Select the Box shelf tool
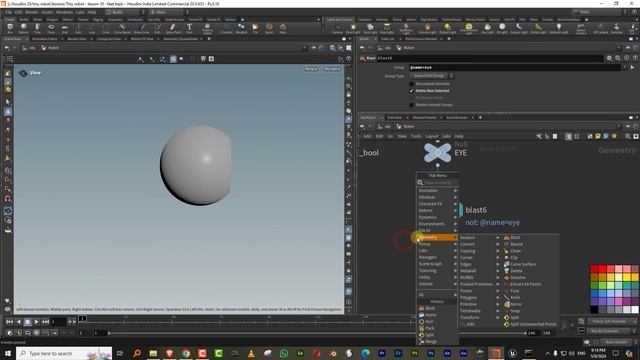Viewport: 640px width, 360px height. pos(10,28)
